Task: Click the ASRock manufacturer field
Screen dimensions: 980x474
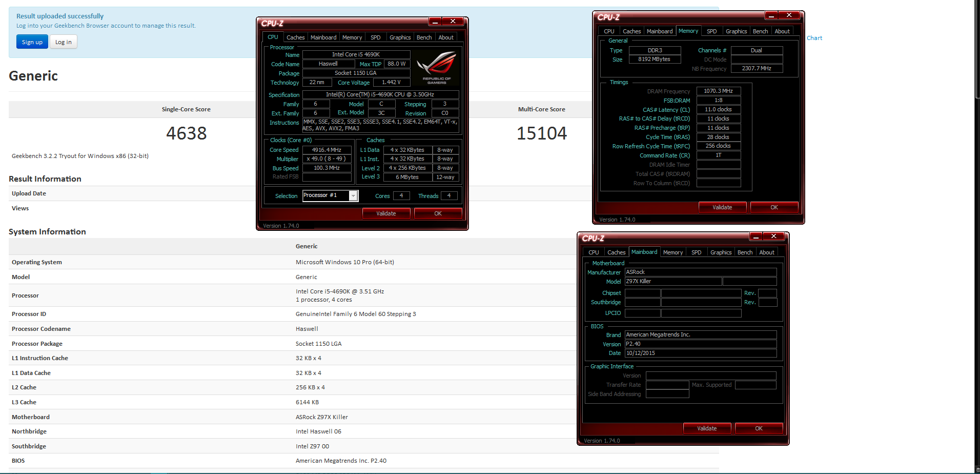Action: point(700,272)
